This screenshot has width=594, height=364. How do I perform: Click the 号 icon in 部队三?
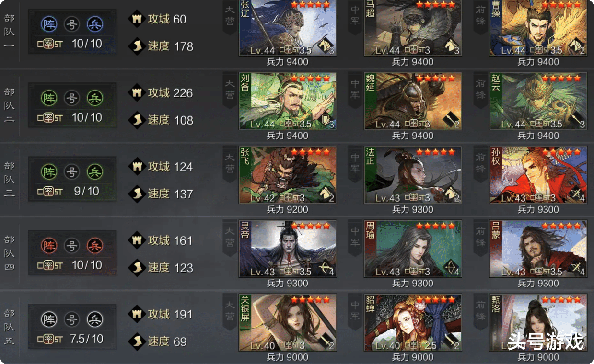(72, 172)
